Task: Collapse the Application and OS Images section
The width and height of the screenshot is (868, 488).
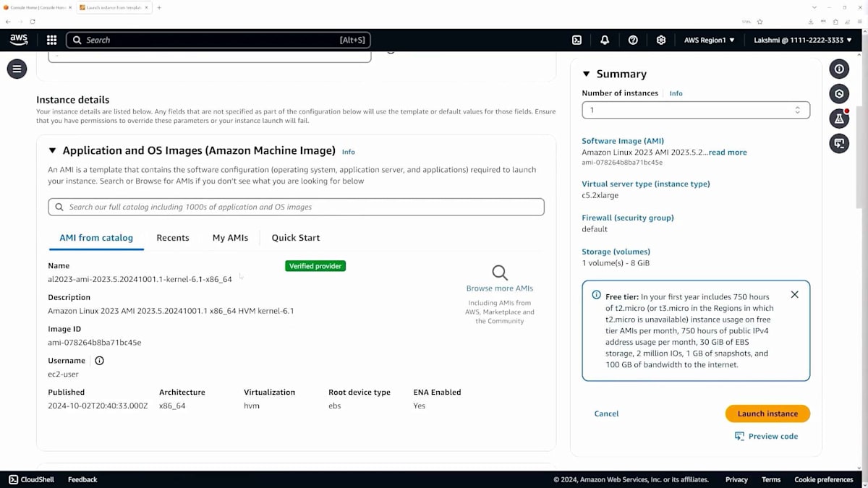Action: tap(52, 151)
